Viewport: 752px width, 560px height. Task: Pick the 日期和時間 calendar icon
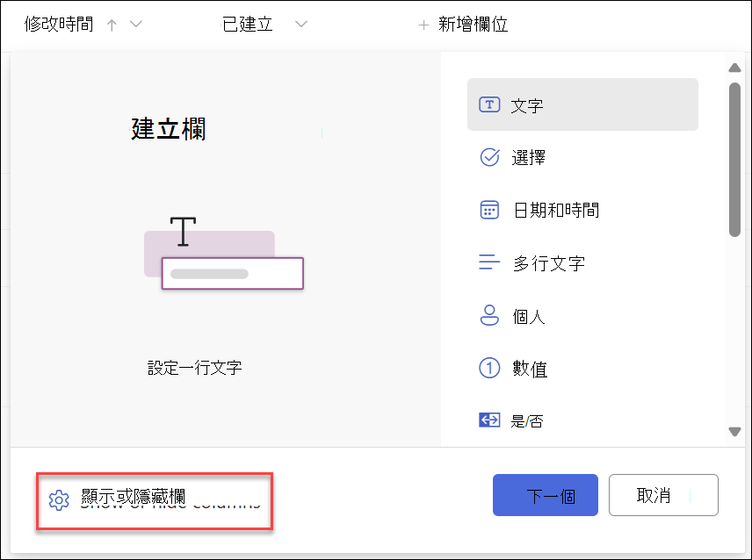pyautogui.click(x=489, y=210)
